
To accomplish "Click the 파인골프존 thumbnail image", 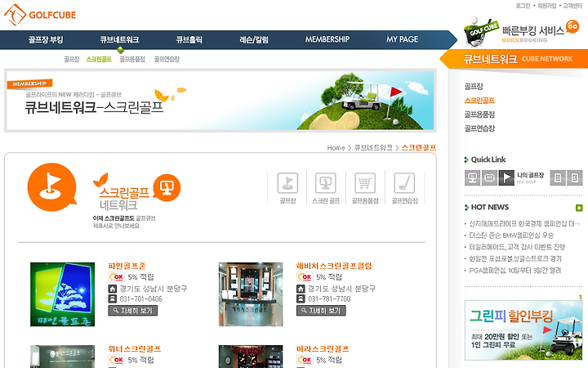I will click(x=62, y=294).
